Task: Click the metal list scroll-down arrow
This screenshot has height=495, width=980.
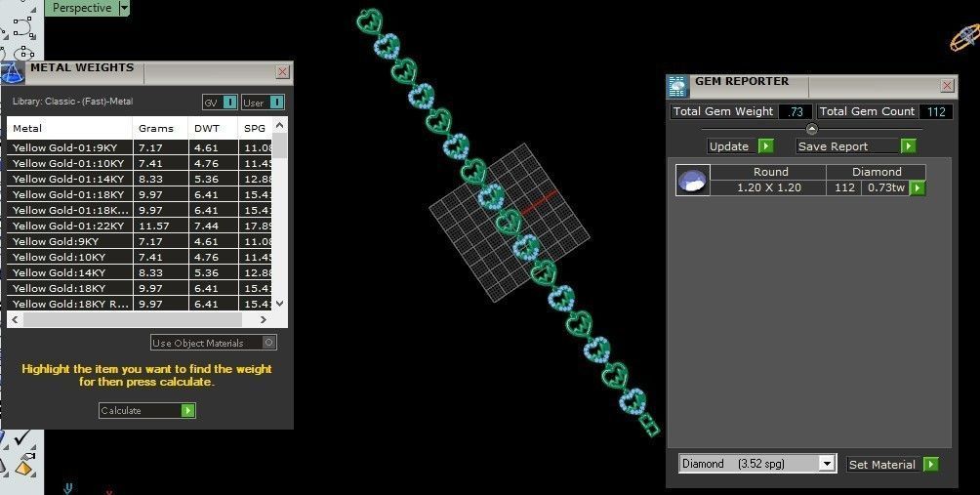Action: pos(280,303)
